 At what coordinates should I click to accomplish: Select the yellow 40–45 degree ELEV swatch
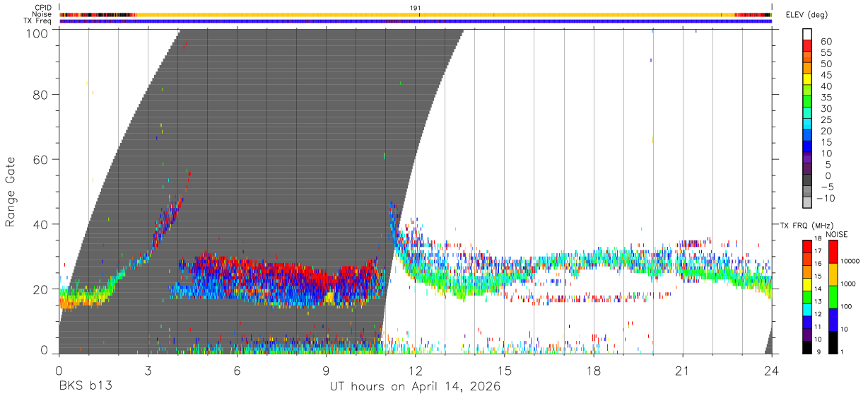click(807, 79)
